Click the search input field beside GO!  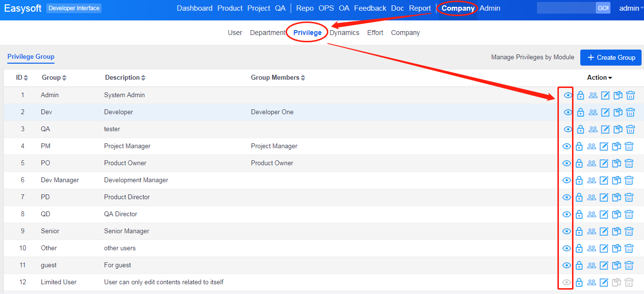point(566,8)
